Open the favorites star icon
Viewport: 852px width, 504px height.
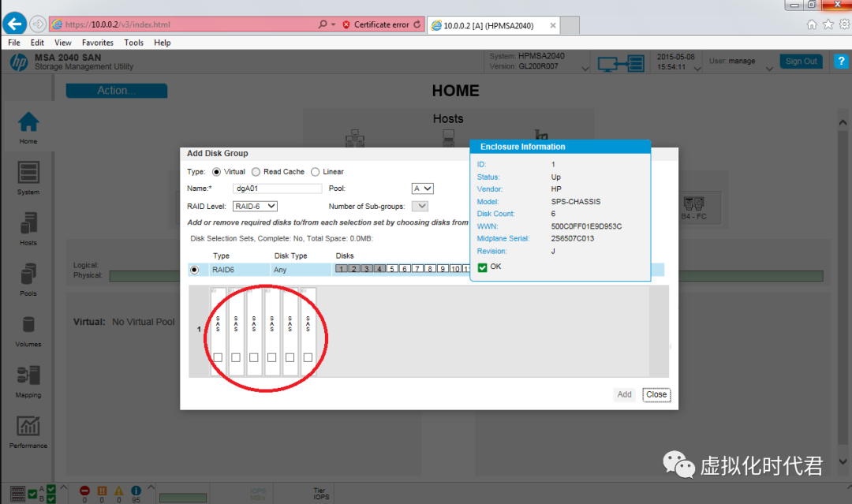pos(828,24)
